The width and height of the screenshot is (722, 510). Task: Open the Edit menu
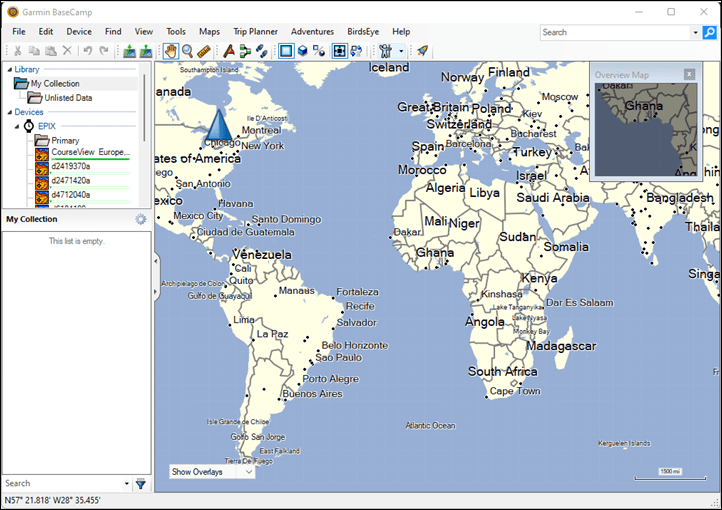click(46, 32)
